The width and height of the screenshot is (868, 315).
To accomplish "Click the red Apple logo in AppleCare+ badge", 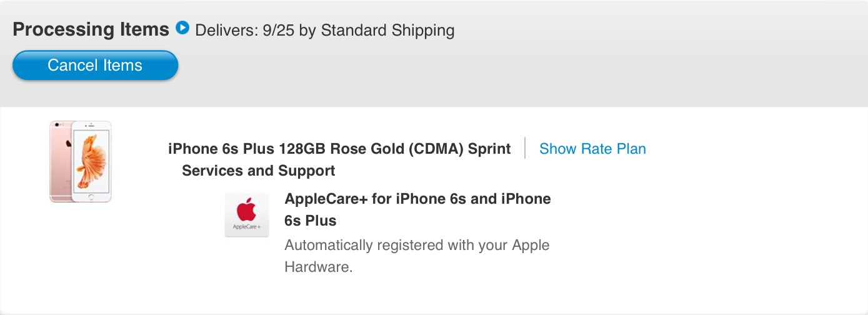I will [247, 209].
